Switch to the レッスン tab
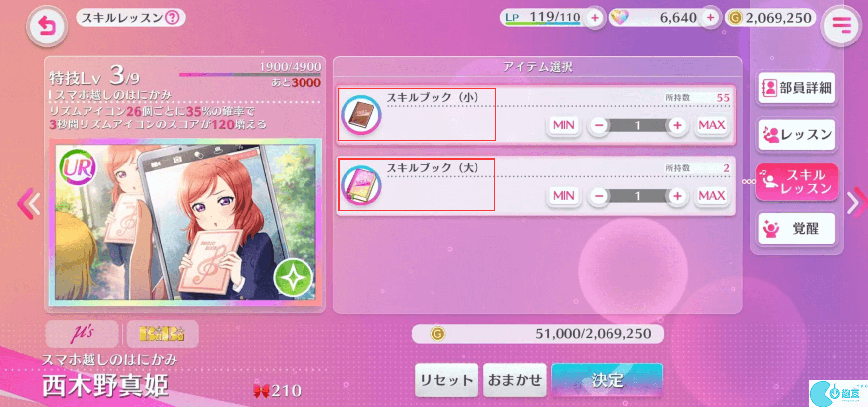This screenshot has width=868, height=407. click(x=796, y=135)
